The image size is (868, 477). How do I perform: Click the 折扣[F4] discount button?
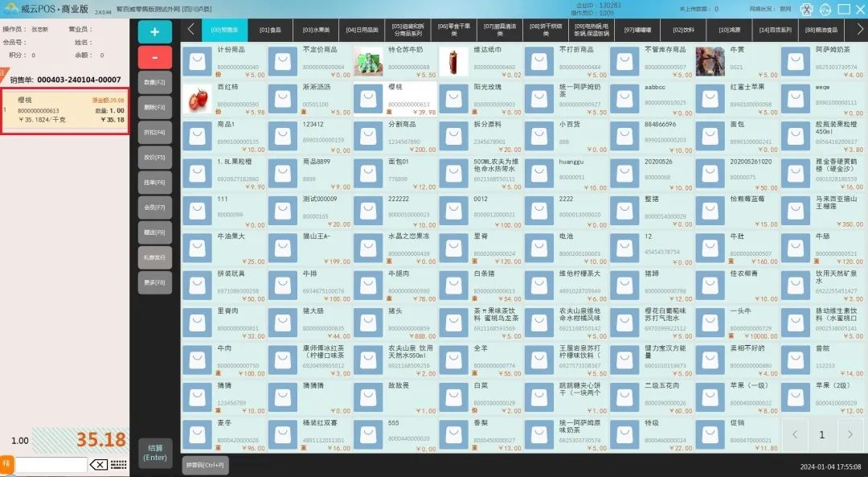tap(154, 132)
